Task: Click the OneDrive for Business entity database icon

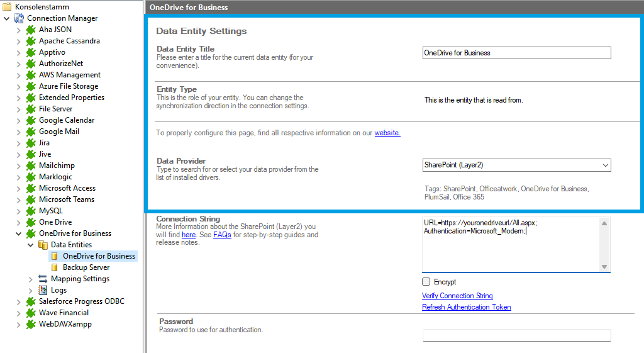Action: coord(54,256)
